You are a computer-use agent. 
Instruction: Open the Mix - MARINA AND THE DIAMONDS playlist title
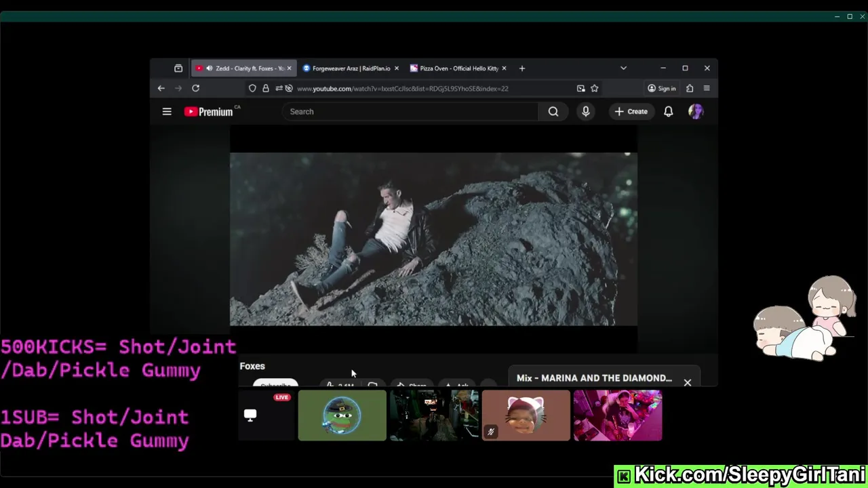tap(594, 378)
